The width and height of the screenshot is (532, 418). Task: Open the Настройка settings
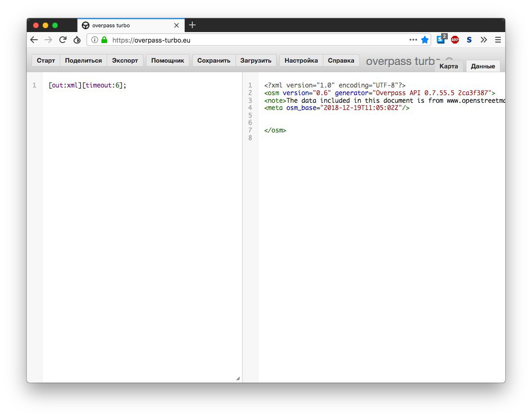301,60
